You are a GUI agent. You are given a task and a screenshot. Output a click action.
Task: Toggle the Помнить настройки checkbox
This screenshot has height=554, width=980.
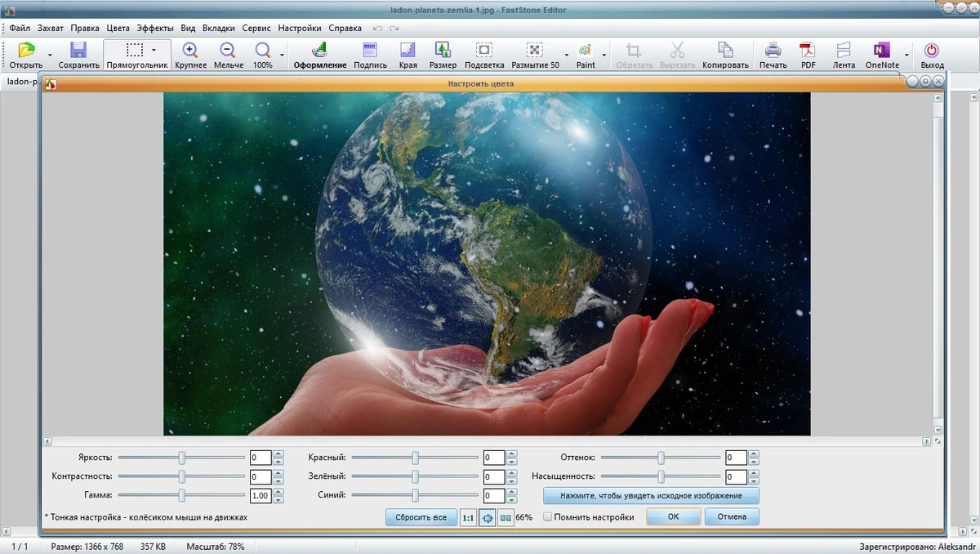[548, 517]
